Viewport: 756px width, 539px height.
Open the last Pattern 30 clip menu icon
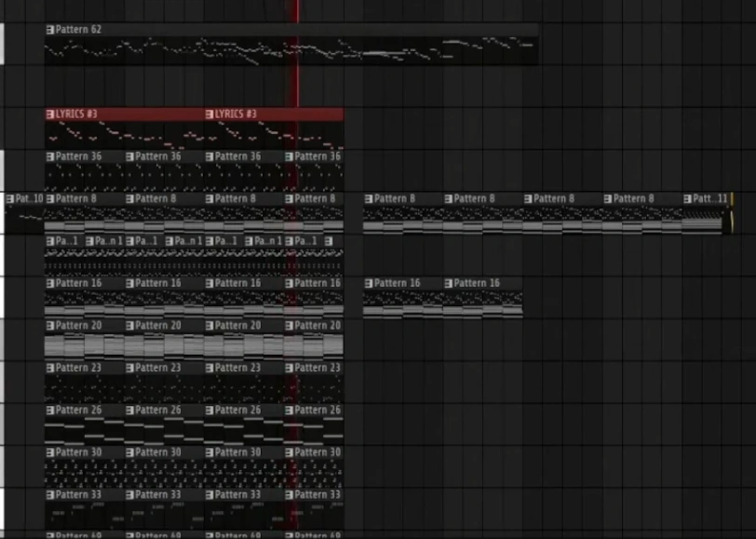[289, 452]
